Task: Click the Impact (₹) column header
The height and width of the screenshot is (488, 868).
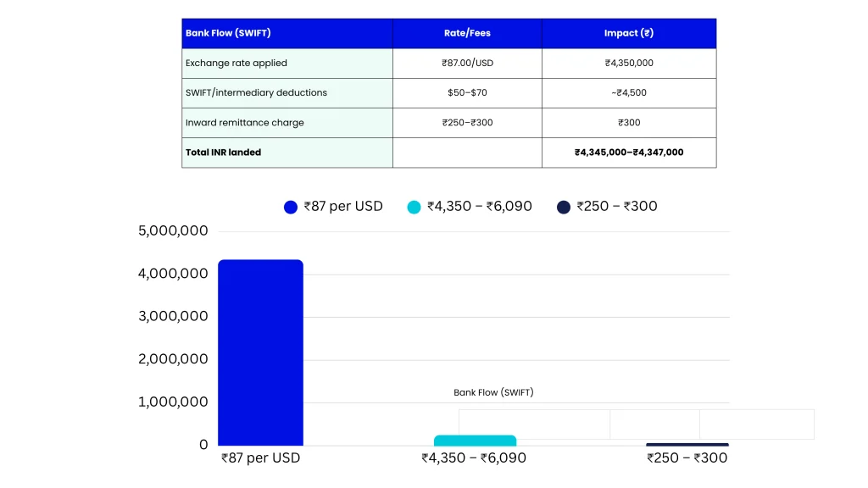Action: pyautogui.click(x=628, y=32)
